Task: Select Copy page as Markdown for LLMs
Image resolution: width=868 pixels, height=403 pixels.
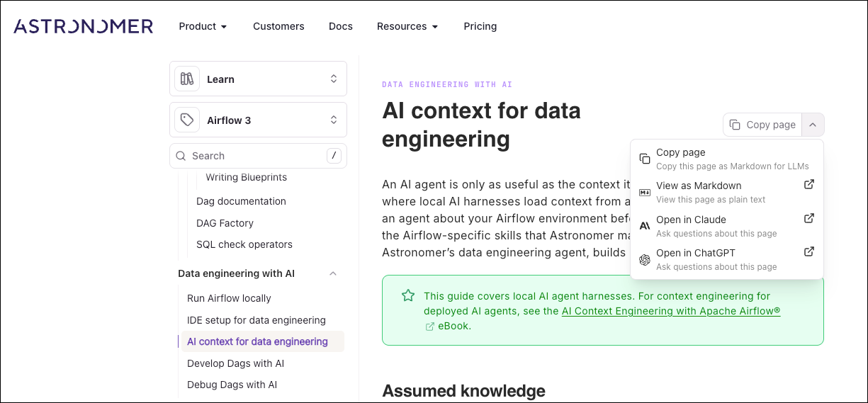Action: point(726,159)
